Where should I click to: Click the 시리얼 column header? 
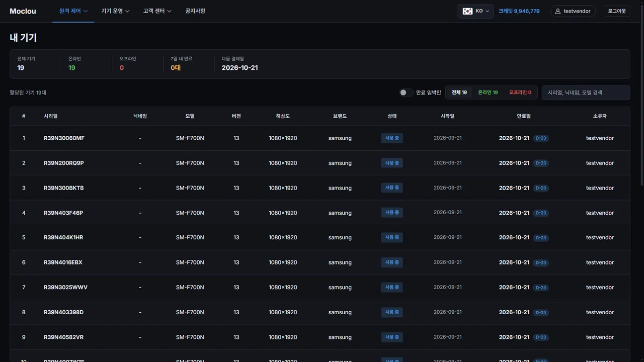tap(51, 116)
